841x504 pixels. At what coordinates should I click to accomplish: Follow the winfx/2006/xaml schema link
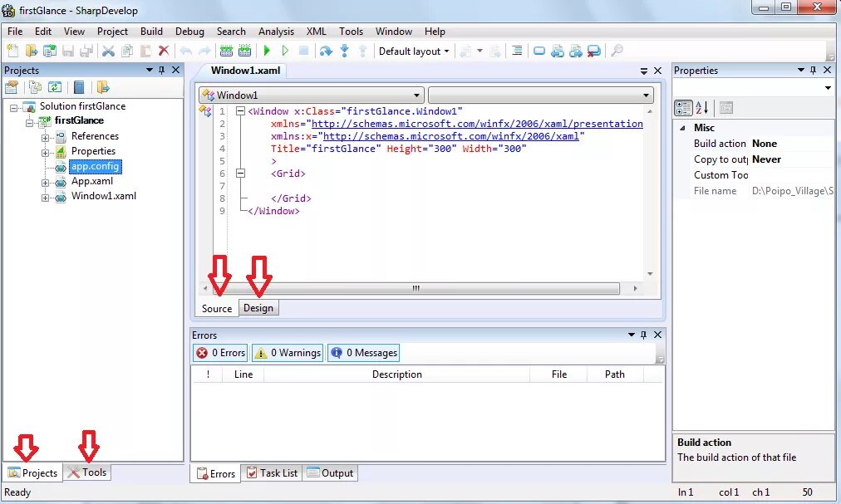pyautogui.click(x=451, y=136)
